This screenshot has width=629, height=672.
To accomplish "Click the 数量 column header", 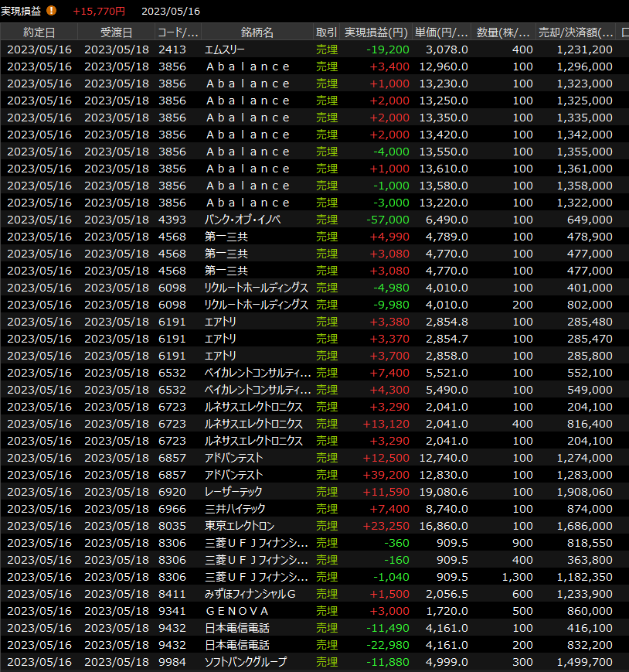I will click(503, 32).
